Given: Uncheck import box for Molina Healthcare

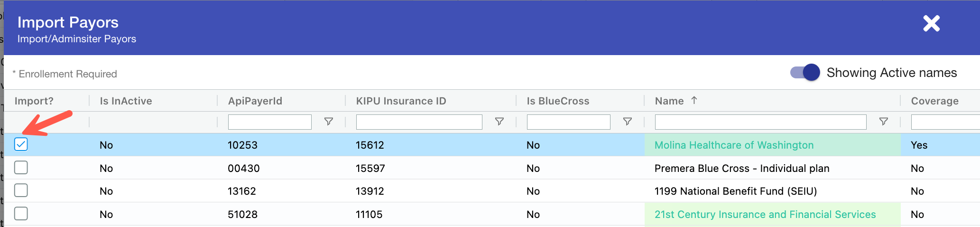Looking at the screenshot, I should coord(21,144).
